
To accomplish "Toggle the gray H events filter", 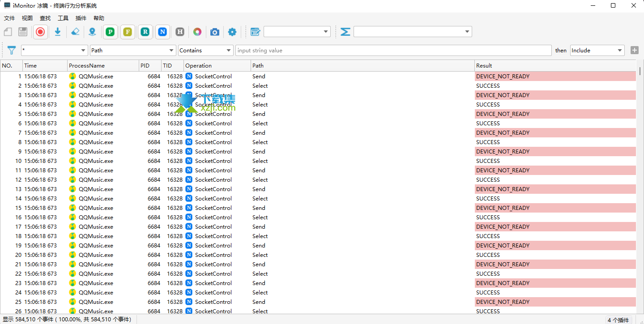I will click(180, 32).
